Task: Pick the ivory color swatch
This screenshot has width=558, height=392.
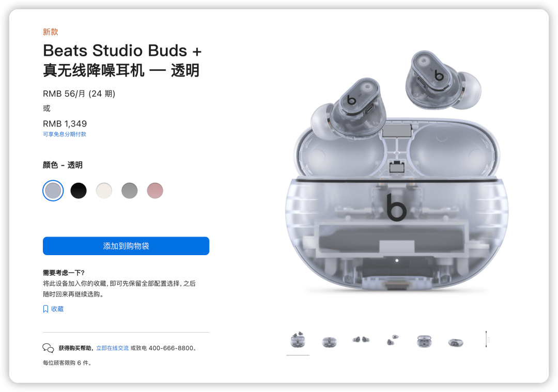Action: pyautogui.click(x=104, y=191)
